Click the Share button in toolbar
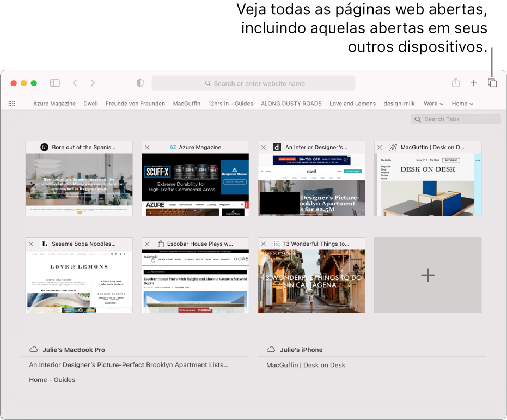 (456, 83)
